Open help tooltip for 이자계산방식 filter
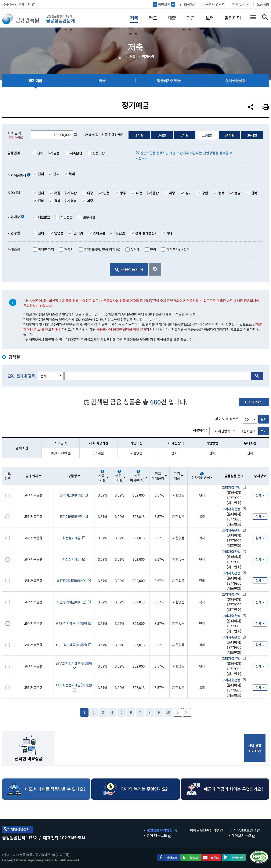The width and height of the screenshot is (271, 868). (x=29, y=175)
